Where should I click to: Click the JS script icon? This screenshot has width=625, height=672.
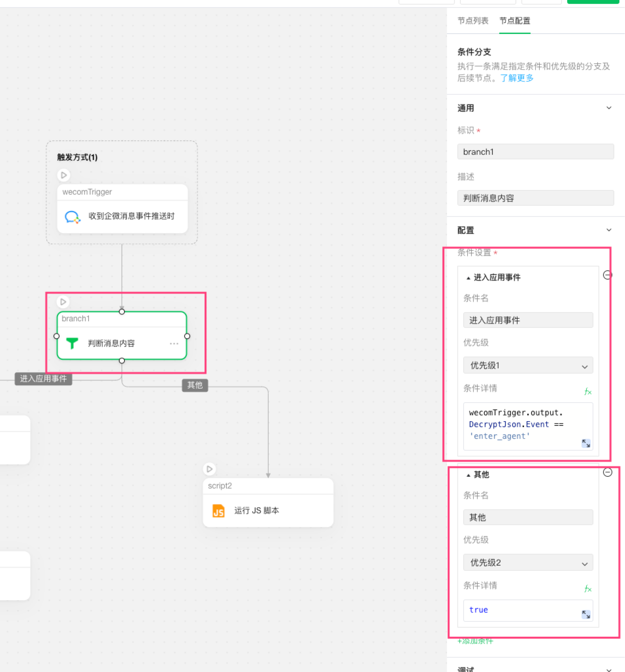point(219,510)
